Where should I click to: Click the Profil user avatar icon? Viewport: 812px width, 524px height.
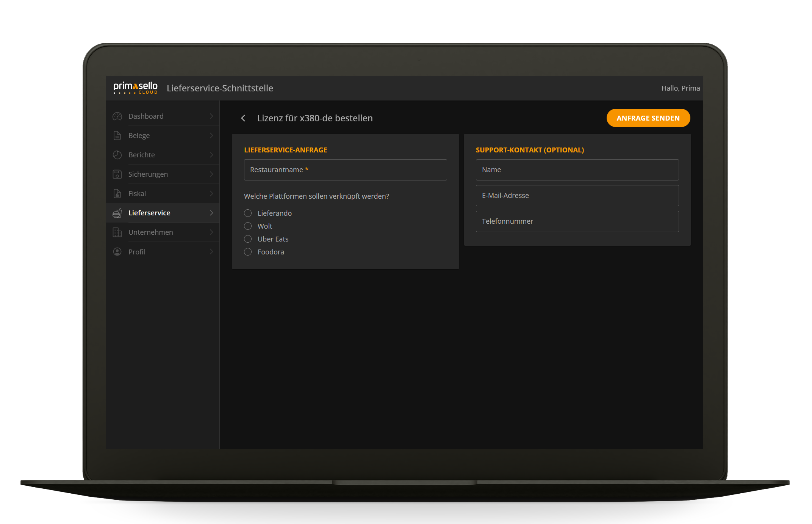tap(117, 252)
